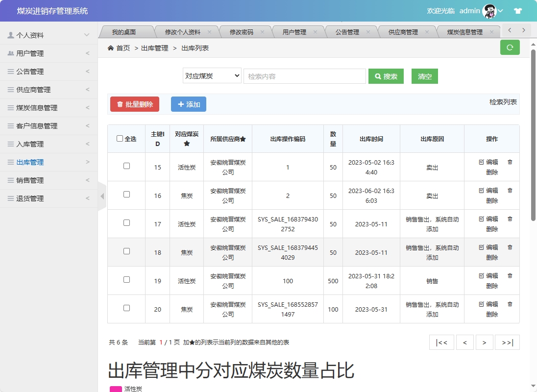Viewport: 537px width, 392px height.
Task: Click the trash delete icon for record 20
Action: point(510,304)
